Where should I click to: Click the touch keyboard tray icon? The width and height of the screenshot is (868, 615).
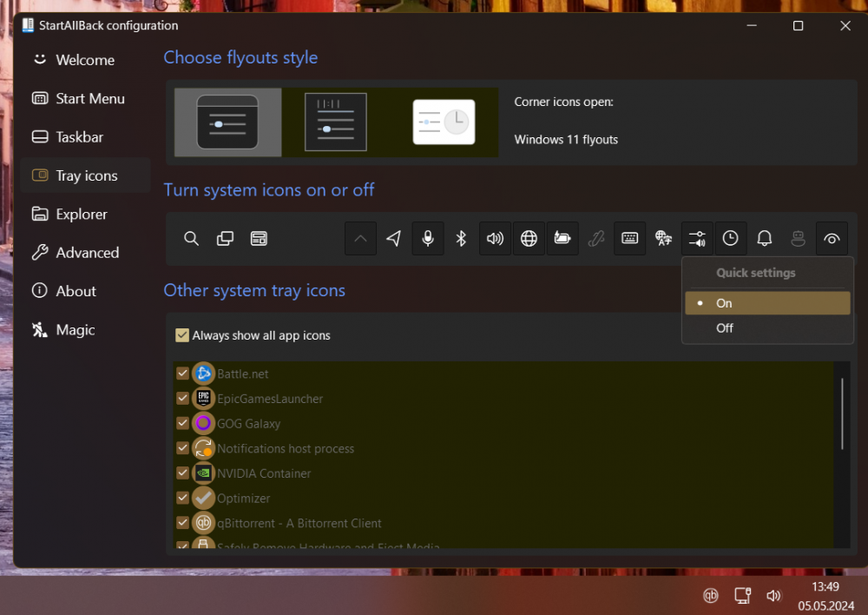tap(629, 238)
